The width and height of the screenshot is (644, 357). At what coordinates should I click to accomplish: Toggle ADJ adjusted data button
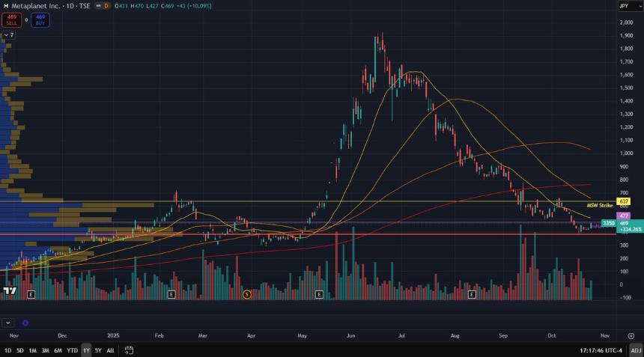(x=635, y=350)
